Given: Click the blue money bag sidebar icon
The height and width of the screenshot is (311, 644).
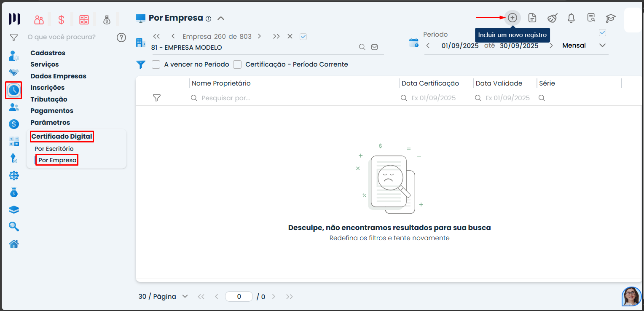Looking at the screenshot, I should [x=14, y=193].
